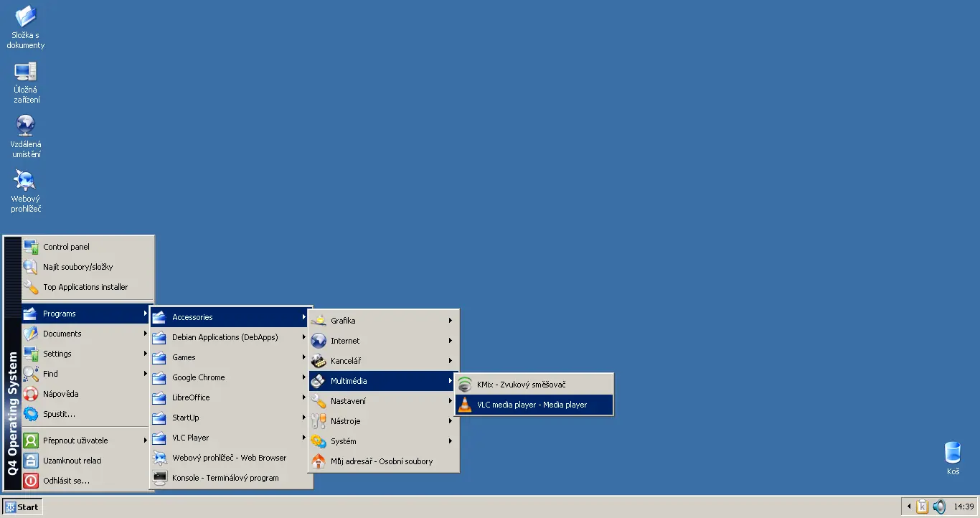Click the Nápověda lifebuoy icon
The image size is (980, 518).
click(x=31, y=394)
